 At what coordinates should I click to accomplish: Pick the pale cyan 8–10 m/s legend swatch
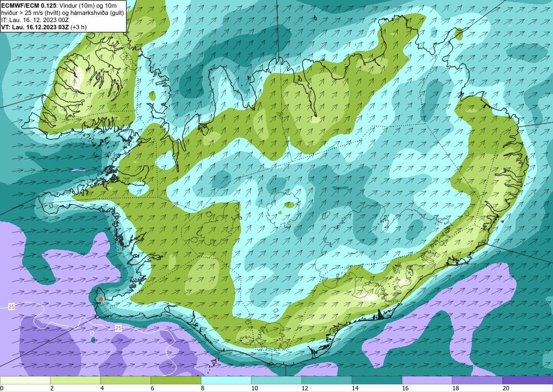click(226, 380)
